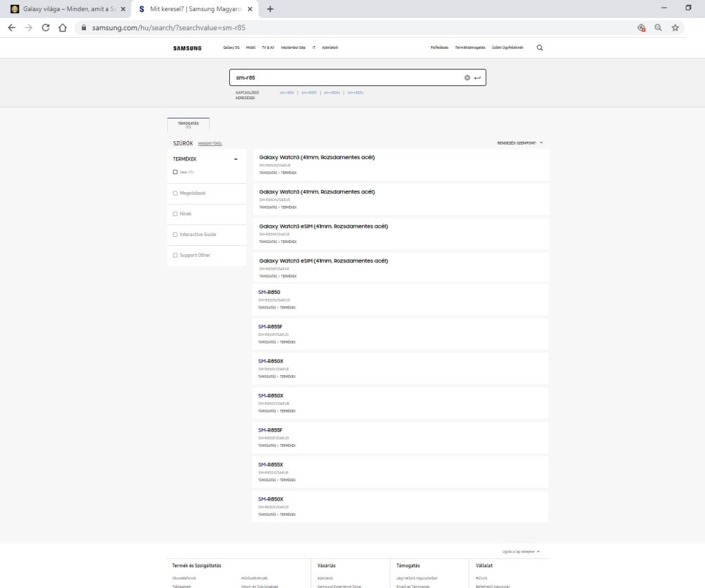Open the SM-R855X search result
The image size is (705, 588).
[271, 465]
